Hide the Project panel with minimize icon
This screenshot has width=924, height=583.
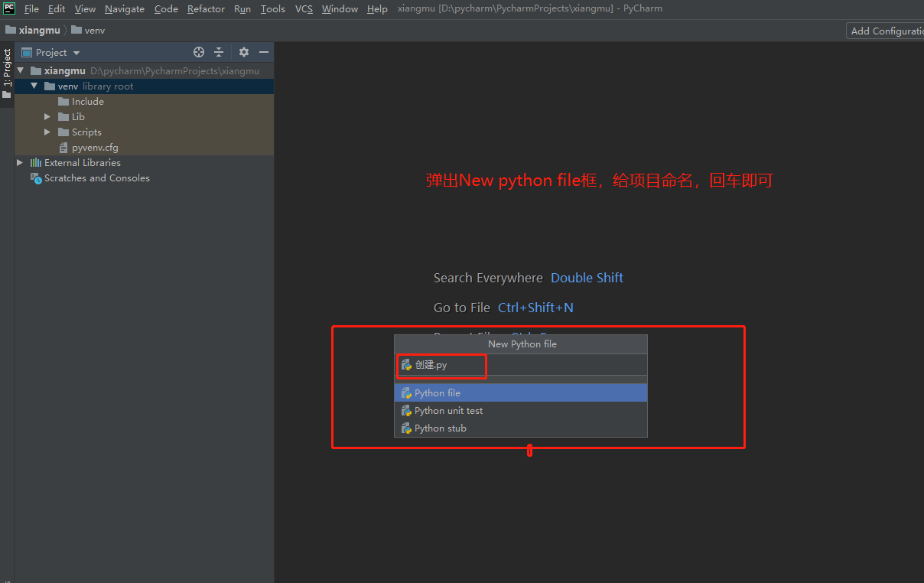click(x=264, y=52)
